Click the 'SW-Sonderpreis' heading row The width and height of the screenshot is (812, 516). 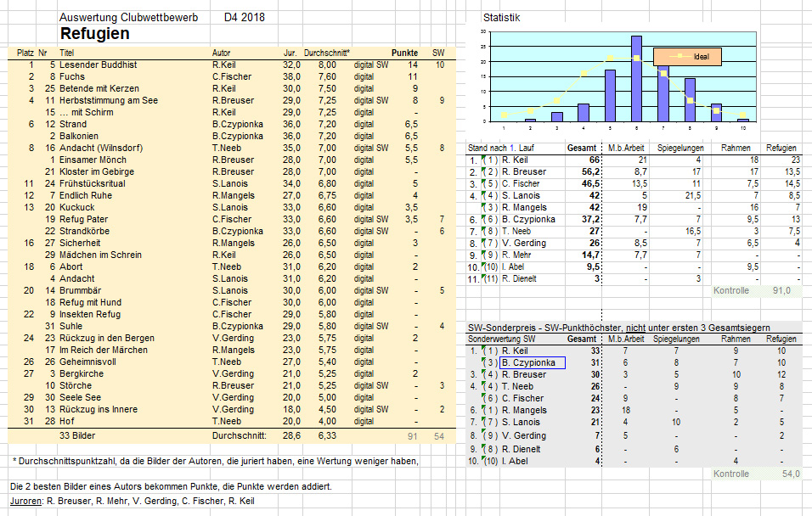pos(619,328)
